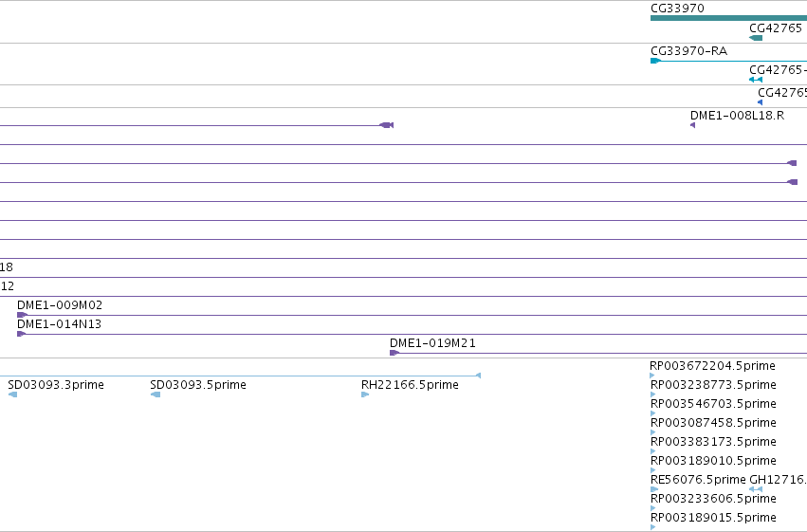Click the RP003672204.5prime label
Screen dimensions: 807x532
[x=712, y=366]
